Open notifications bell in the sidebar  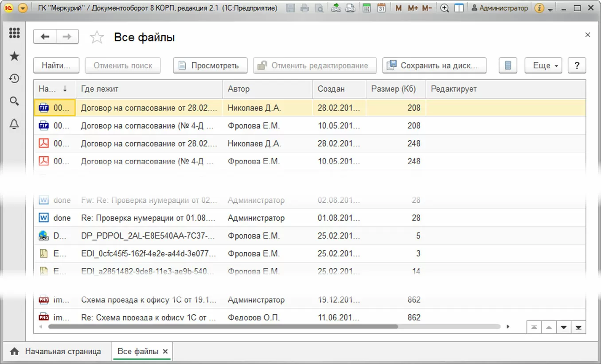[15, 124]
